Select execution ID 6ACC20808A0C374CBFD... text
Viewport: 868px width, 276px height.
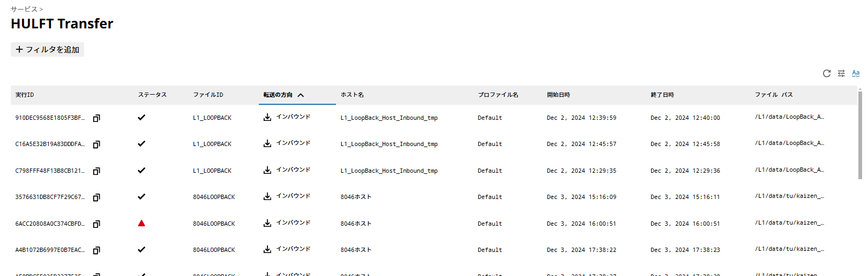pos(50,224)
